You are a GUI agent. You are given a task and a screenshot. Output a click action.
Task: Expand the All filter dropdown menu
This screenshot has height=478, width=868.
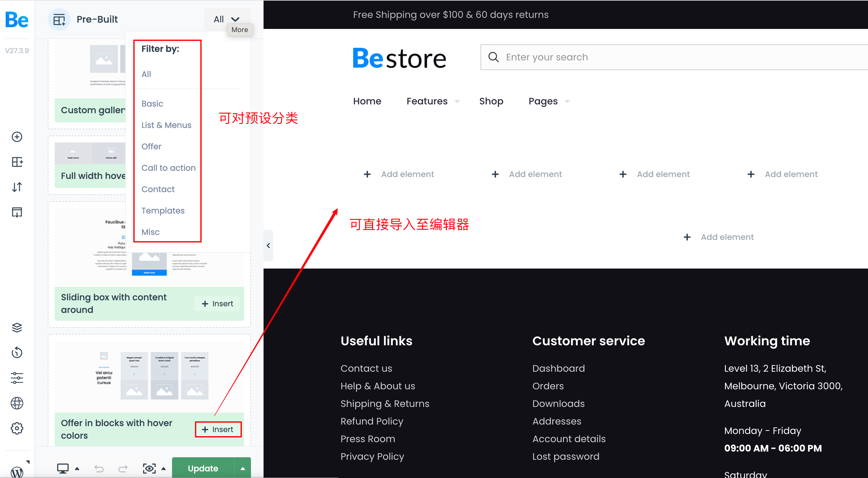click(226, 19)
